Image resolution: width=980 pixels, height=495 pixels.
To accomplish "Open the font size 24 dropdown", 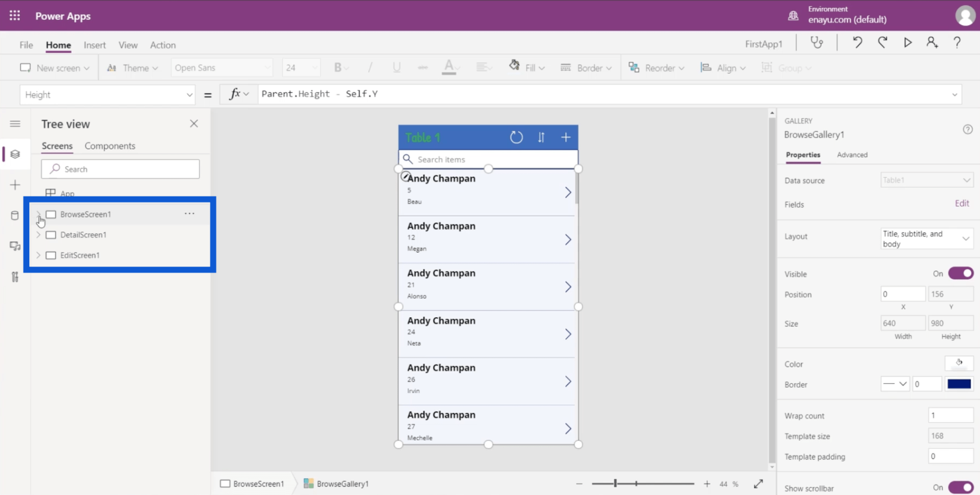I will pos(301,68).
